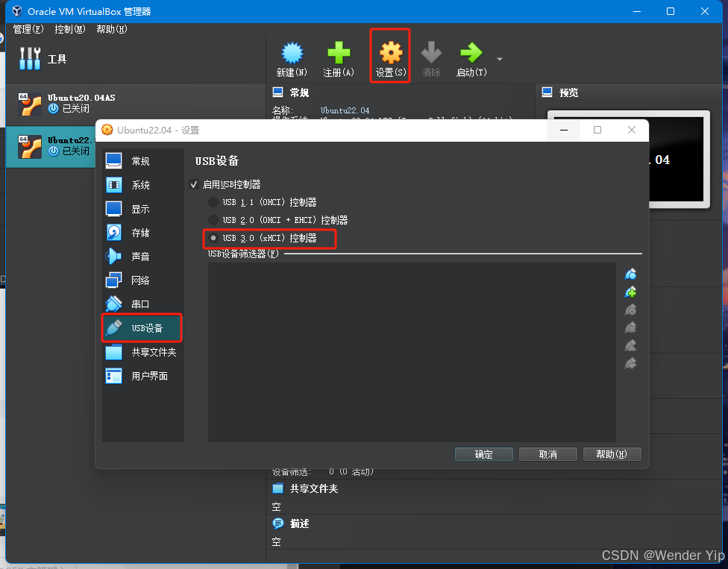The width and height of the screenshot is (728, 569).
Task: Click the 取消 Cancel button
Action: click(547, 454)
